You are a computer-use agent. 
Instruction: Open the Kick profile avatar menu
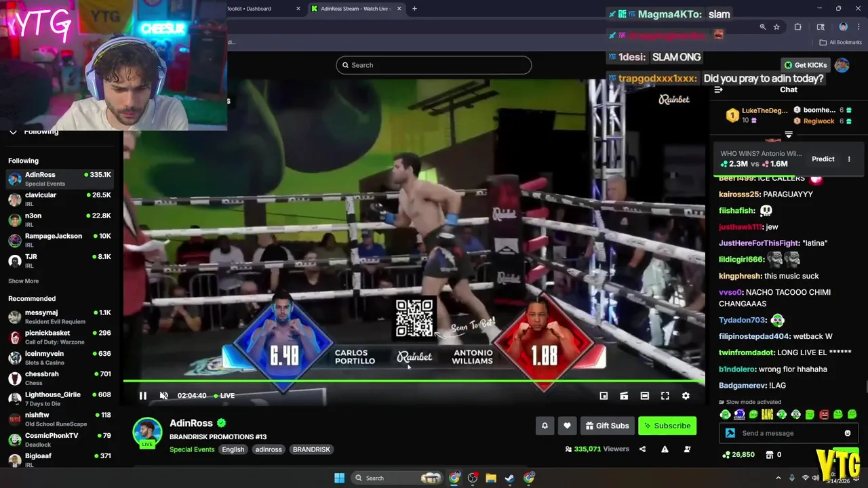[842, 65]
